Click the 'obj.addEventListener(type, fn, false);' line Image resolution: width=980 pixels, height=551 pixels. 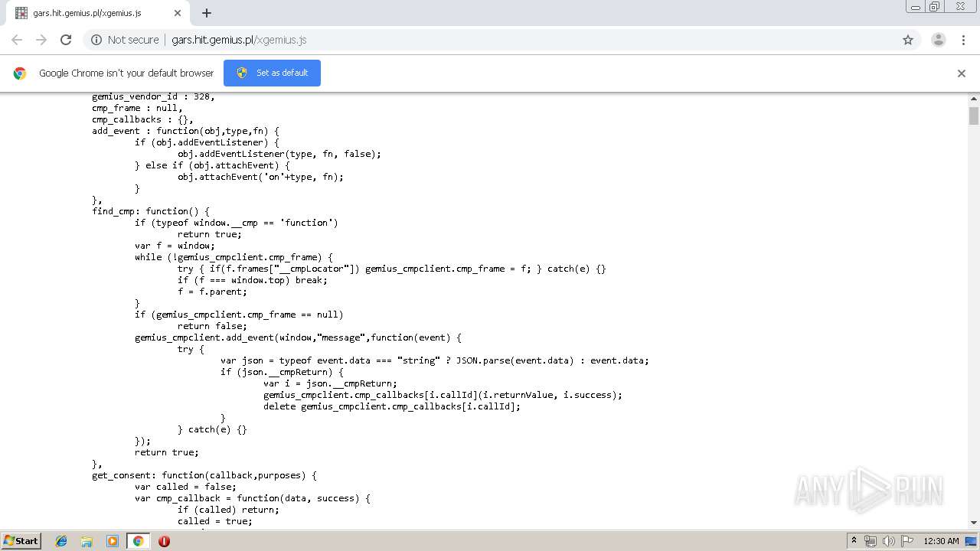pyautogui.click(x=279, y=154)
